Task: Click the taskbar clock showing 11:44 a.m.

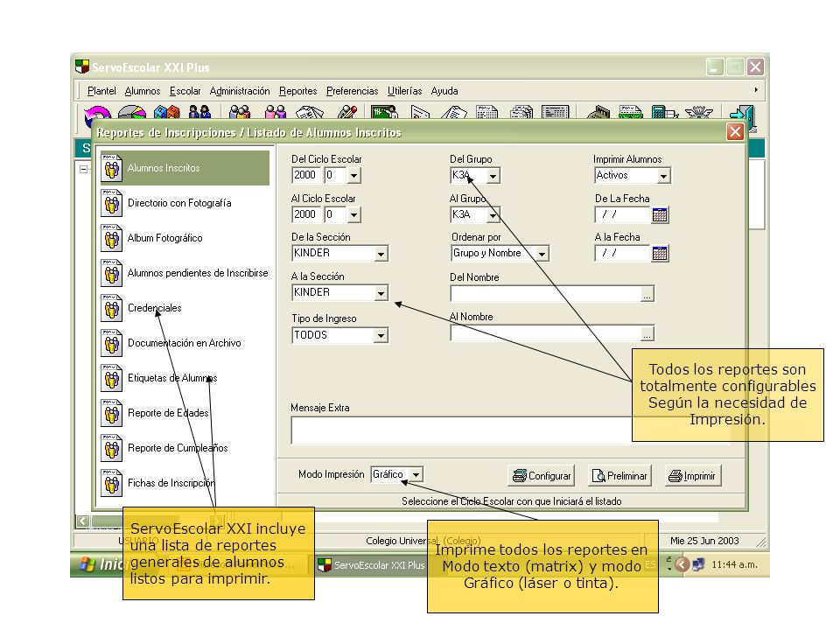Action: coord(734,564)
